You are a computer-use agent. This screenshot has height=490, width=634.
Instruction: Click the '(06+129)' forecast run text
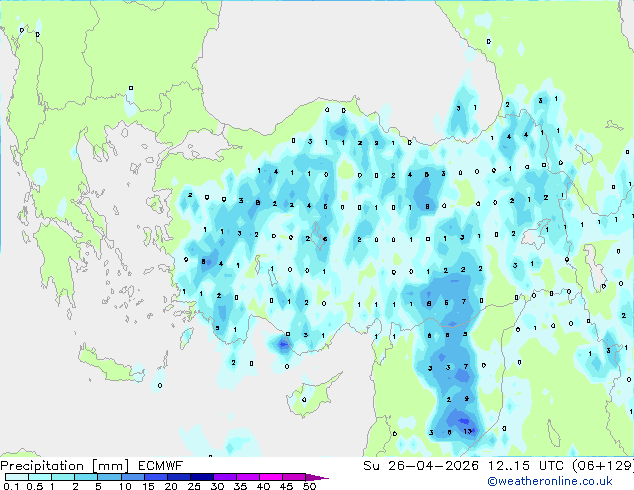click(603, 466)
